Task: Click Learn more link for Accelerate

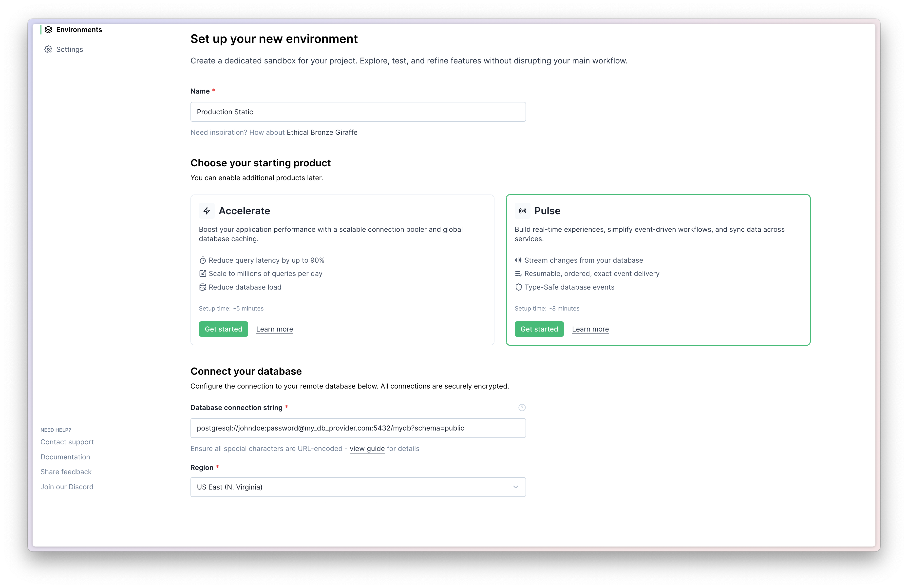Action: tap(274, 328)
